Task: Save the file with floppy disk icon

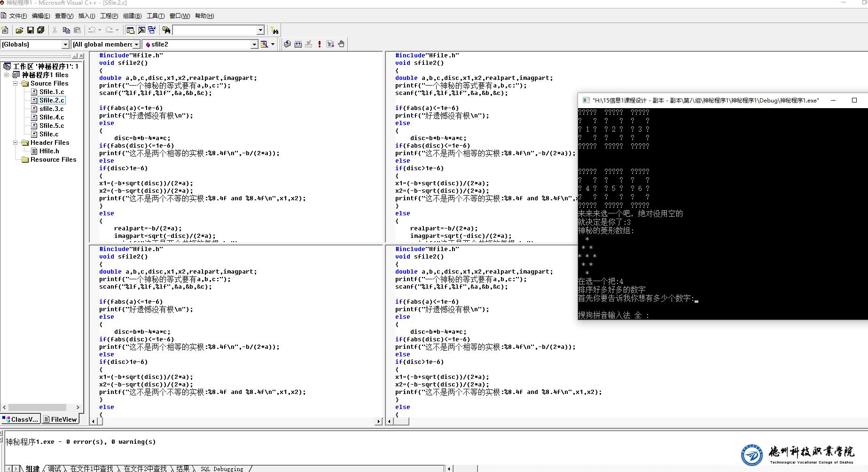Action: coord(30,30)
